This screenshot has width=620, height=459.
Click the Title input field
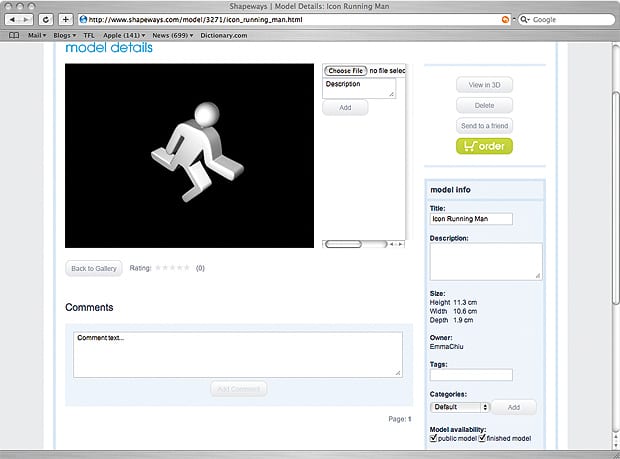tap(471, 219)
